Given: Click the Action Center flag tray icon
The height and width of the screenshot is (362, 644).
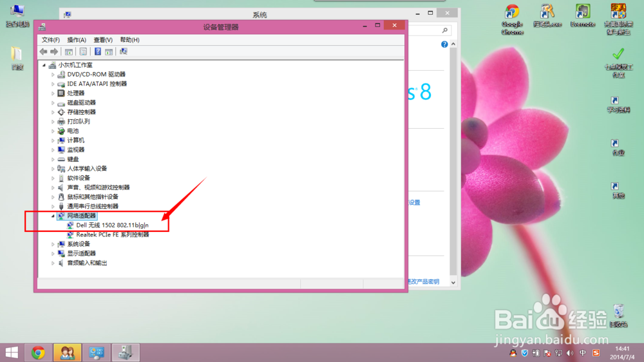Looking at the screenshot, I should 547,353.
